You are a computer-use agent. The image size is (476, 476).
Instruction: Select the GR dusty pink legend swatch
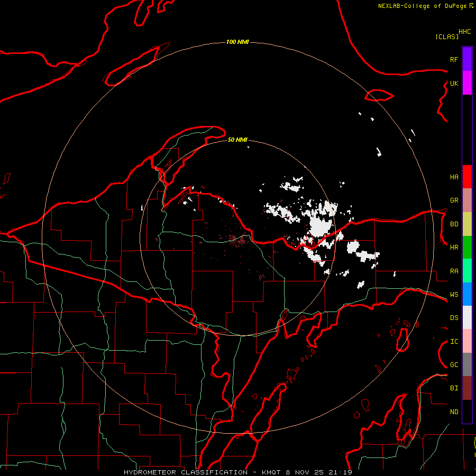tap(467, 200)
